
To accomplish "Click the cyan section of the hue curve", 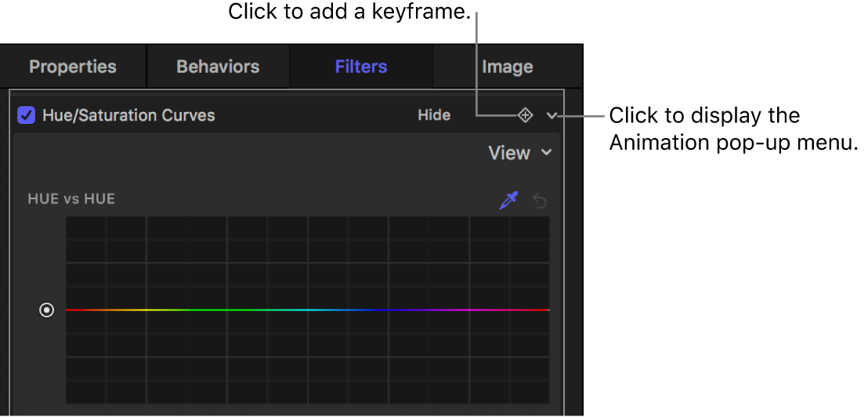I will [308, 310].
